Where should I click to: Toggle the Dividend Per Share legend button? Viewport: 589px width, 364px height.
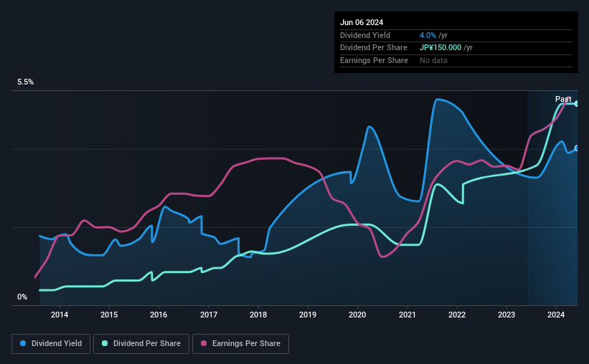point(141,344)
